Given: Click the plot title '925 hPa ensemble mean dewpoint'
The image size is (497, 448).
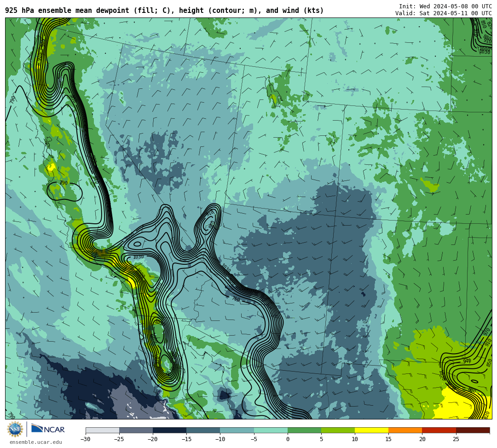Looking at the screenshot, I should tap(68, 11).
